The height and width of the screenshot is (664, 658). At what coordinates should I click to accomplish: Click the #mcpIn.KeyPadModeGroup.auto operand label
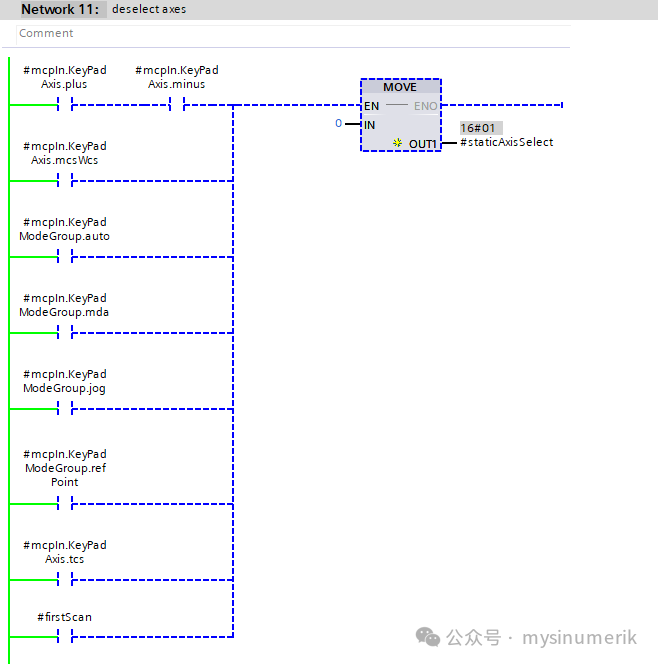click(64, 229)
